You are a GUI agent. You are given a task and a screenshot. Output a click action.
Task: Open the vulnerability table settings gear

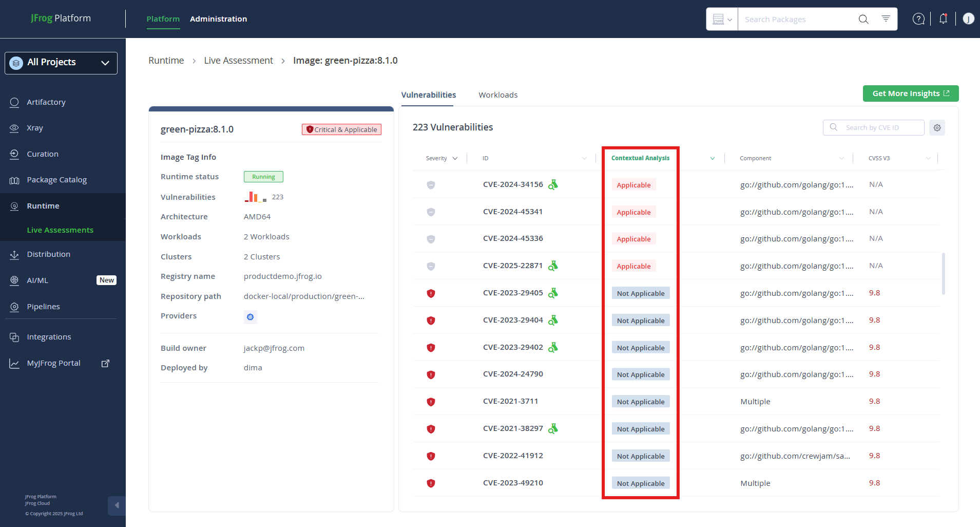[936, 127]
